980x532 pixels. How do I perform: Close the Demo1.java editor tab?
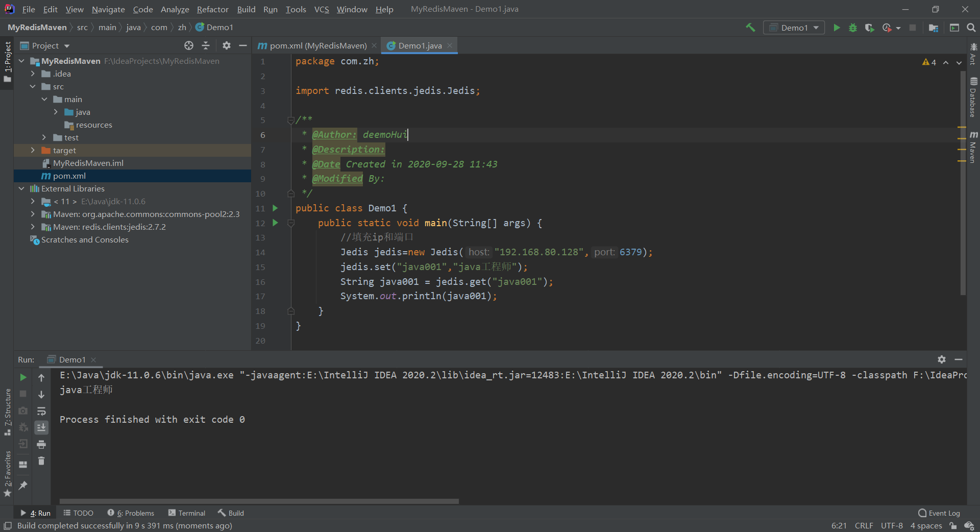click(x=450, y=45)
